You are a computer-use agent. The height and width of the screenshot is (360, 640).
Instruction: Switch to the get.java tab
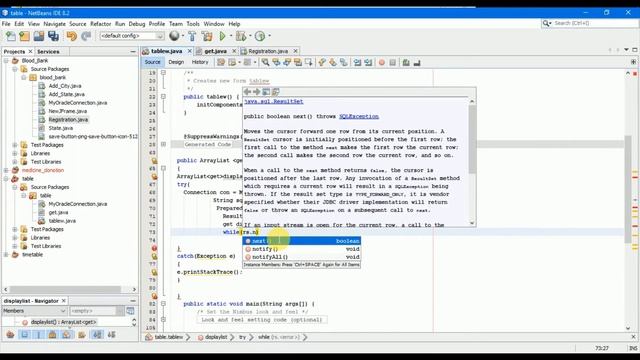215,51
